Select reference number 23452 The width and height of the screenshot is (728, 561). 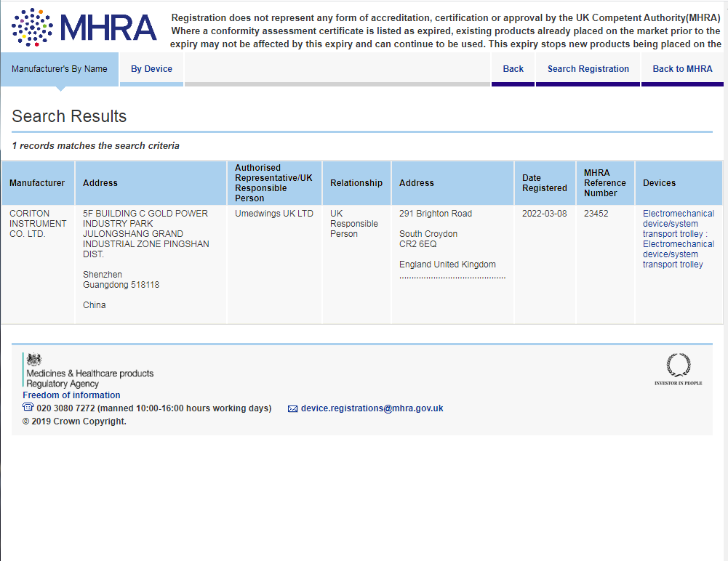pos(596,214)
